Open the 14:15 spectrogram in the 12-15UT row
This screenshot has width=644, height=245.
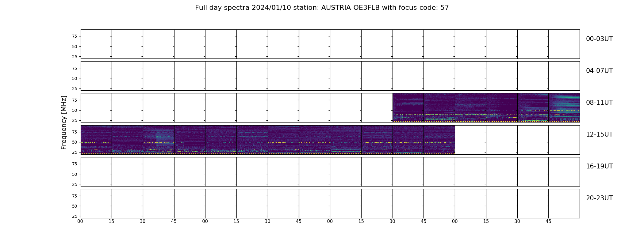pos(377,140)
